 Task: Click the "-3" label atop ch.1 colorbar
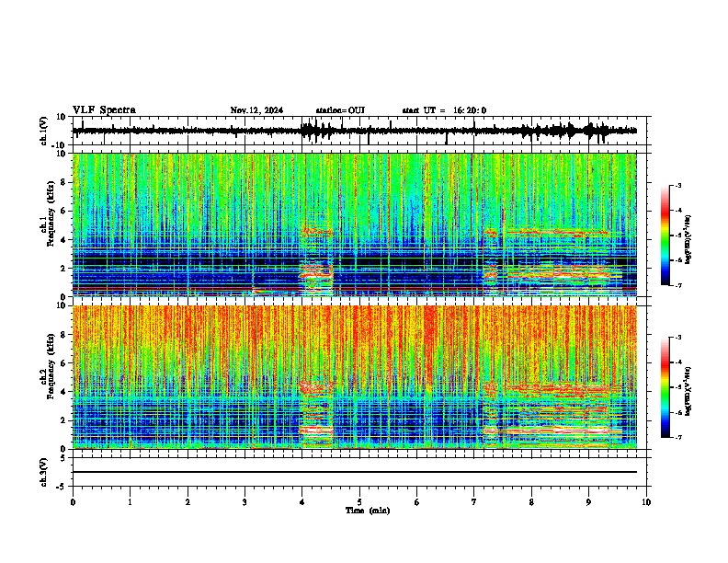click(677, 185)
